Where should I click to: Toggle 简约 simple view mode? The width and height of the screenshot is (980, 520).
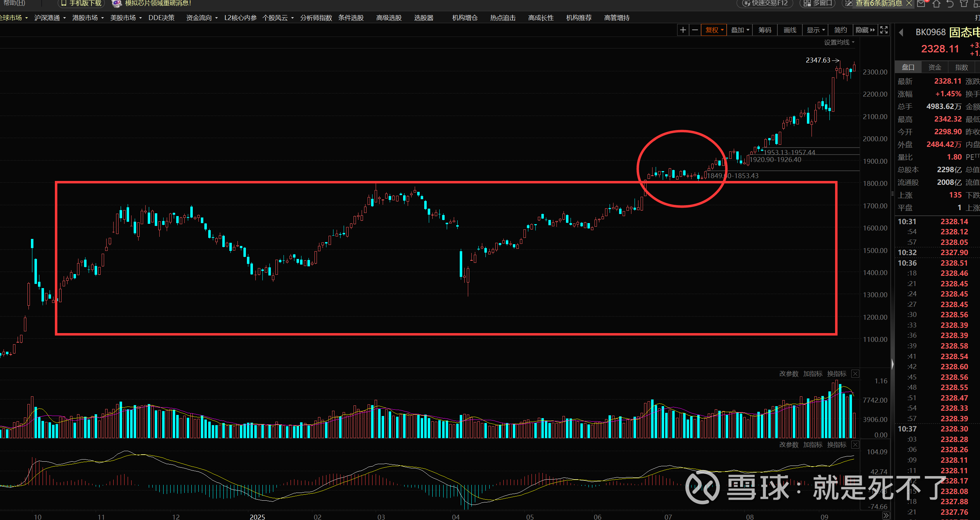coord(840,30)
